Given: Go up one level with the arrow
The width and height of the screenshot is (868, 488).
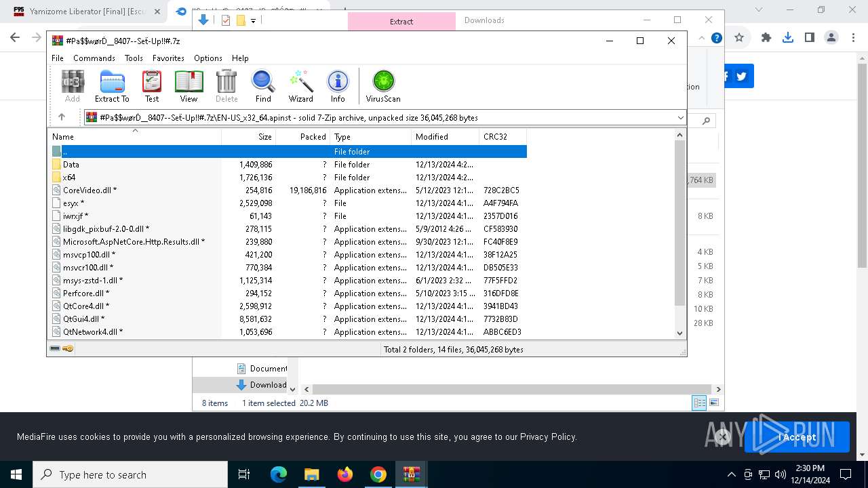Looking at the screenshot, I should [62, 117].
